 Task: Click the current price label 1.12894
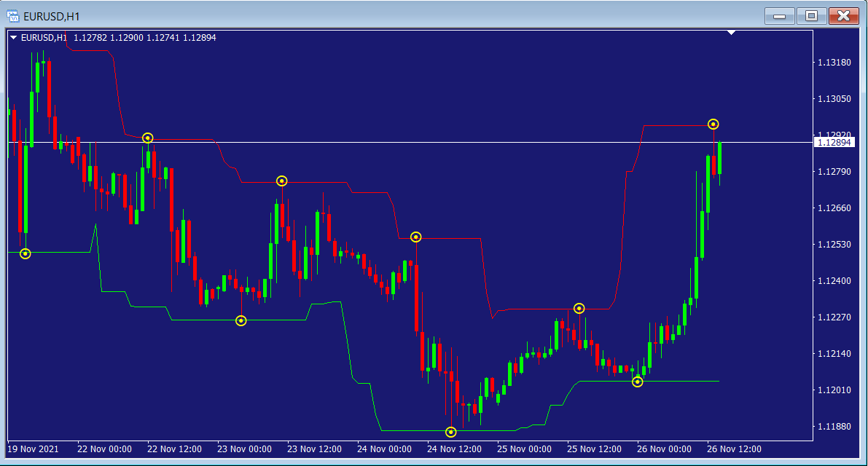click(834, 142)
